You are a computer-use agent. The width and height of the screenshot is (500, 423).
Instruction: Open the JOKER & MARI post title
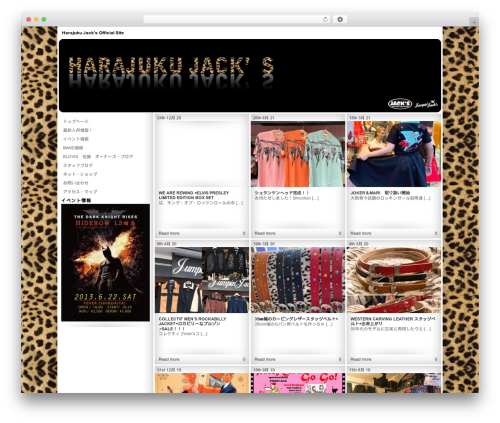coord(380,193)
